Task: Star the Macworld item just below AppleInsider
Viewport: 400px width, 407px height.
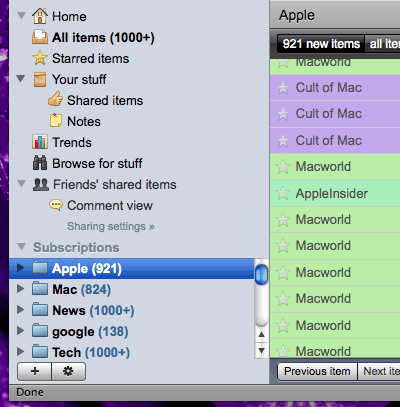Action: [x=283, y=220]
